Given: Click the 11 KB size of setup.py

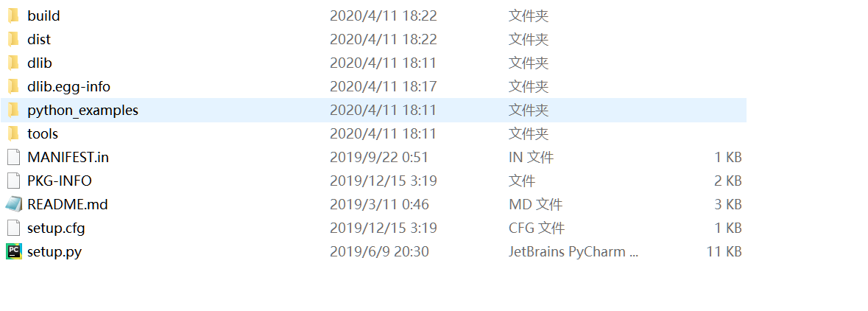Looking at the screenshot, I should pos(724,252).
